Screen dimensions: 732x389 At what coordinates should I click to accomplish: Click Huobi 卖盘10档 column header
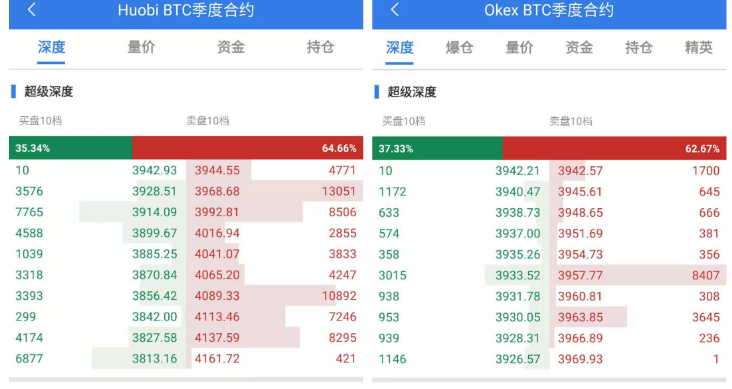[208, 121]
